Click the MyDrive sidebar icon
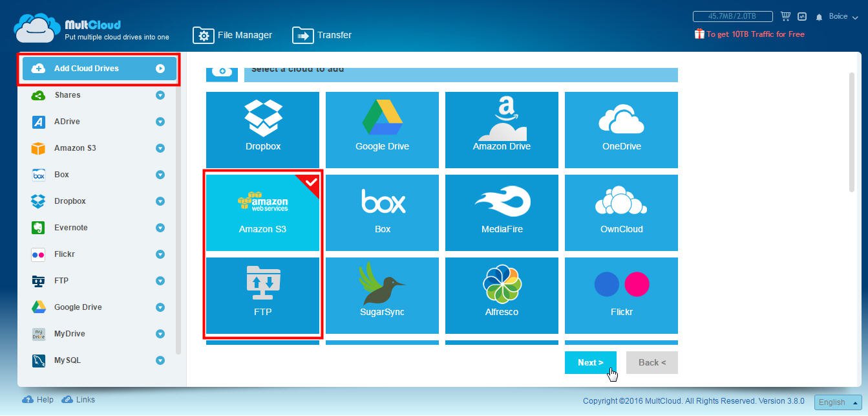Viewport: 868px width, 416px height. (38, 334)
